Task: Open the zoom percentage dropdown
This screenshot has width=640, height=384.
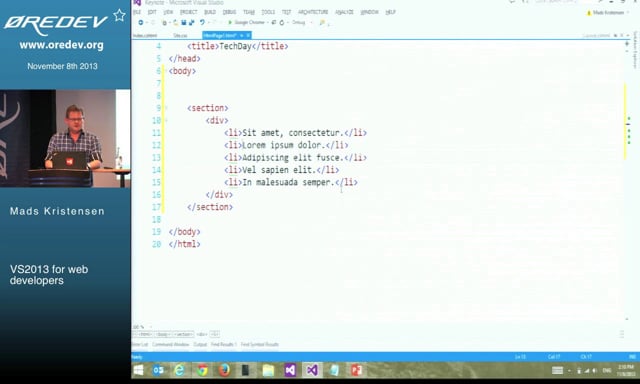Action: [x=151, y=327]
